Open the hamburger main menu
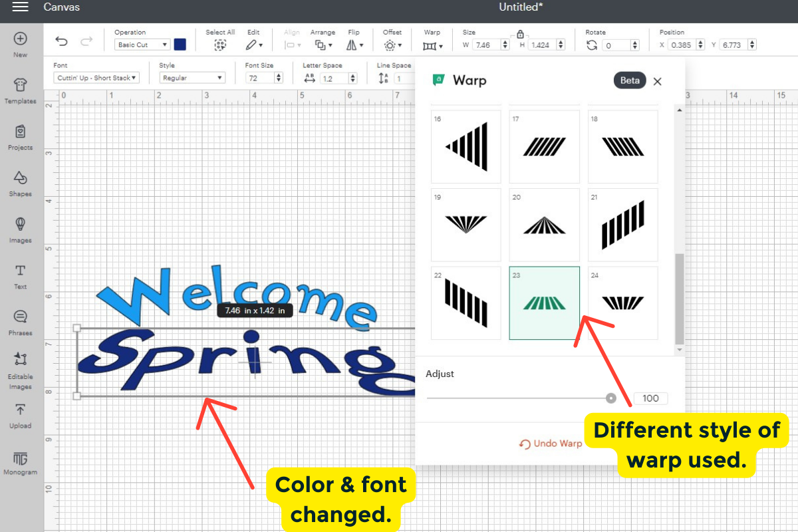 tap(20, 7)
